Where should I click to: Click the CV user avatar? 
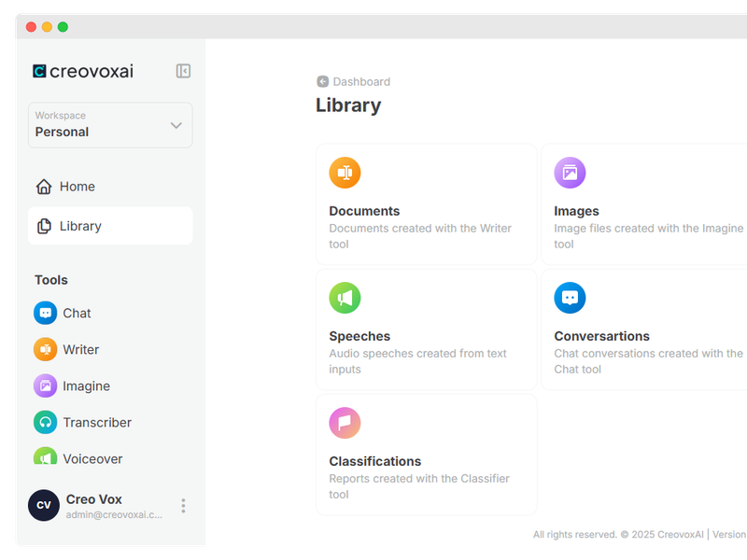[x=44, y=505]
